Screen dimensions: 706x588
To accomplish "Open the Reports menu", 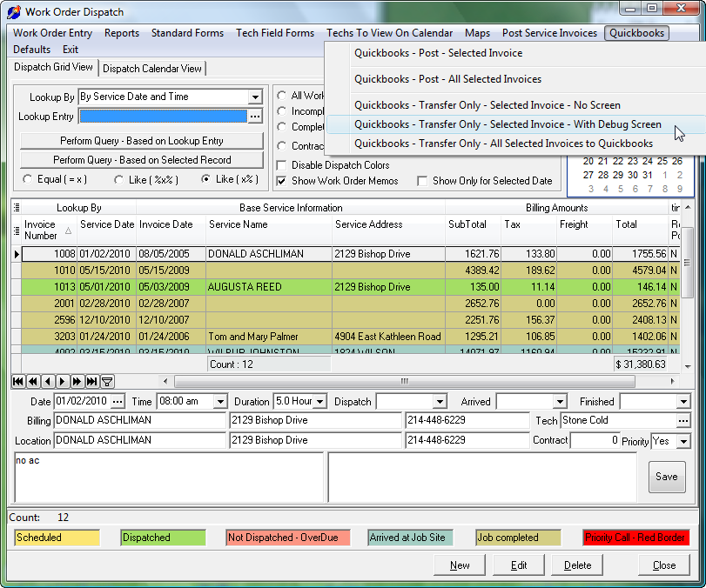I will (122, 33).
